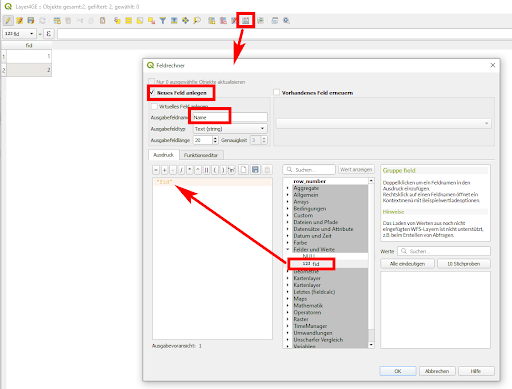Select features using an expression icon
This screenshot has width=512, height=389.
117,21
